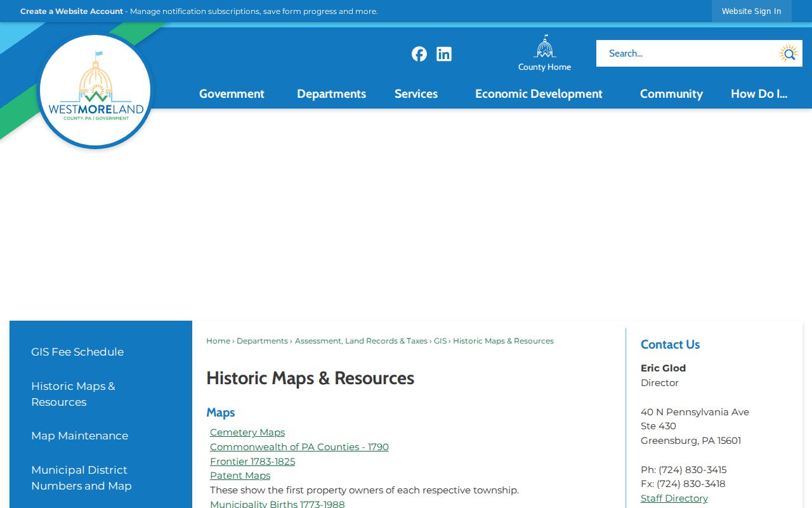Open the How Do I... menu

[x=759, y=94]
